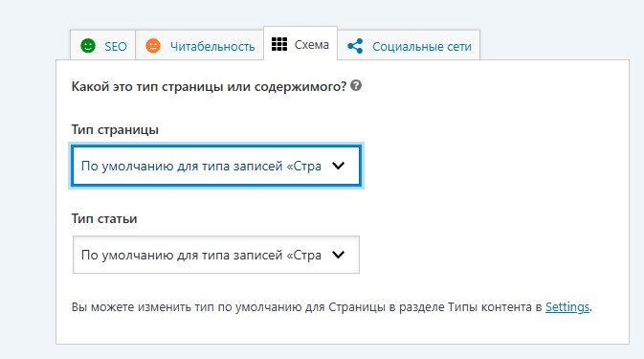Click the Тип статьи field label
644x359 pixels.
coord(104,218)
